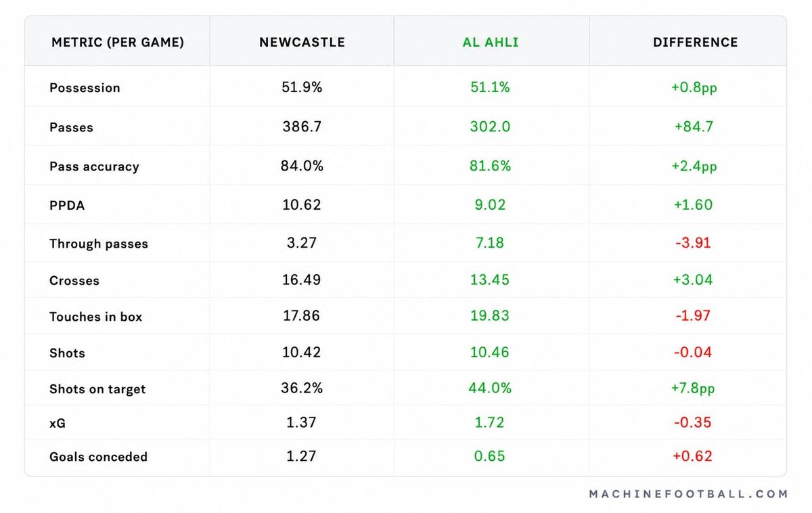Screen dimensions: 812x513
Task: Click the Touches in box label
Action: tap(96, 317)
